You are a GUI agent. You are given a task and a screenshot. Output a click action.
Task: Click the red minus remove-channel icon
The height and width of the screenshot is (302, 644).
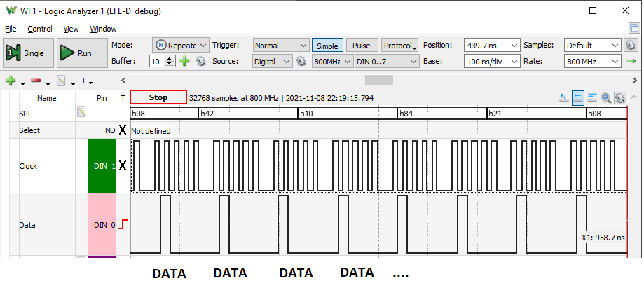[36, 81]
